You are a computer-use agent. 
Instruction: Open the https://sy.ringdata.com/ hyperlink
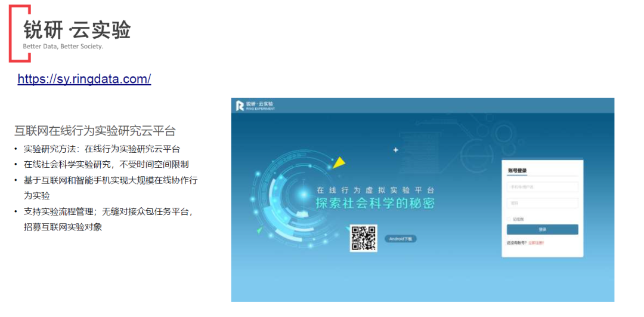[84, 79]
